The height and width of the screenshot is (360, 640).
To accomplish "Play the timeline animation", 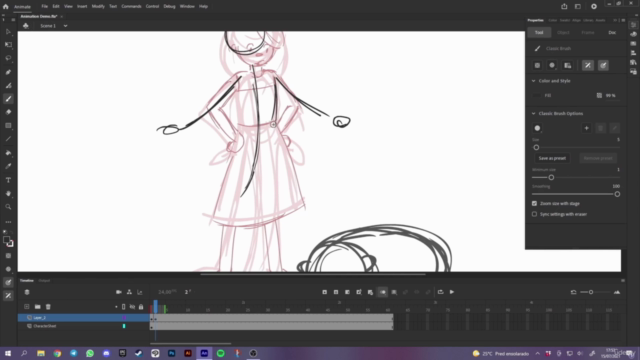I will coord(452,292).
